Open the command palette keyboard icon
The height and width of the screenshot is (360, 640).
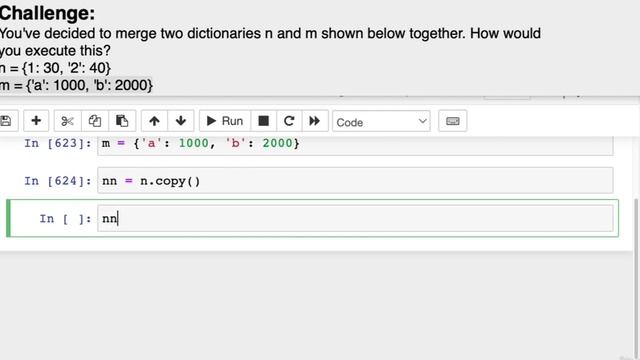click(453, 121)
